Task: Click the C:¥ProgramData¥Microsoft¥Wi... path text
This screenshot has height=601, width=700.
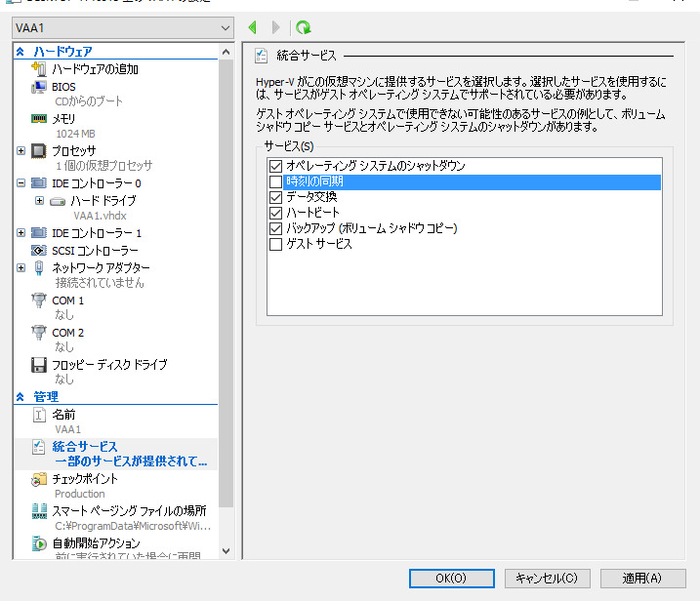Action: coord(133,526)
